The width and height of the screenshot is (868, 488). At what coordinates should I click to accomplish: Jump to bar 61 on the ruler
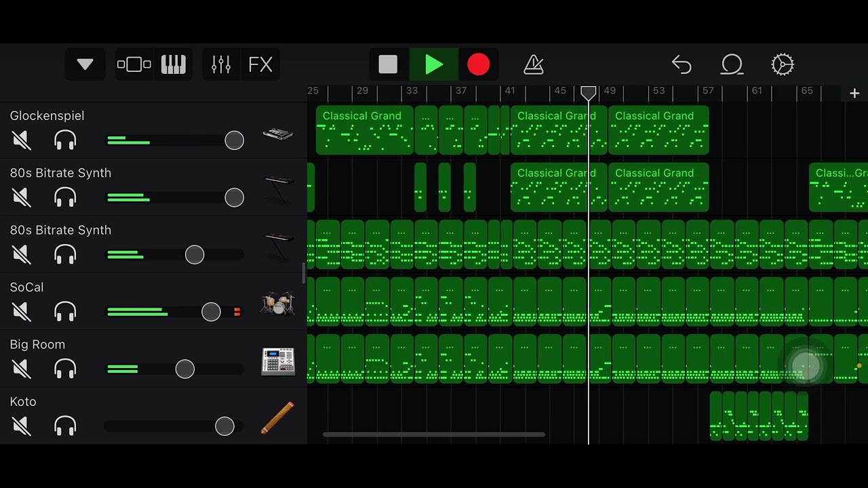(757, 91)
